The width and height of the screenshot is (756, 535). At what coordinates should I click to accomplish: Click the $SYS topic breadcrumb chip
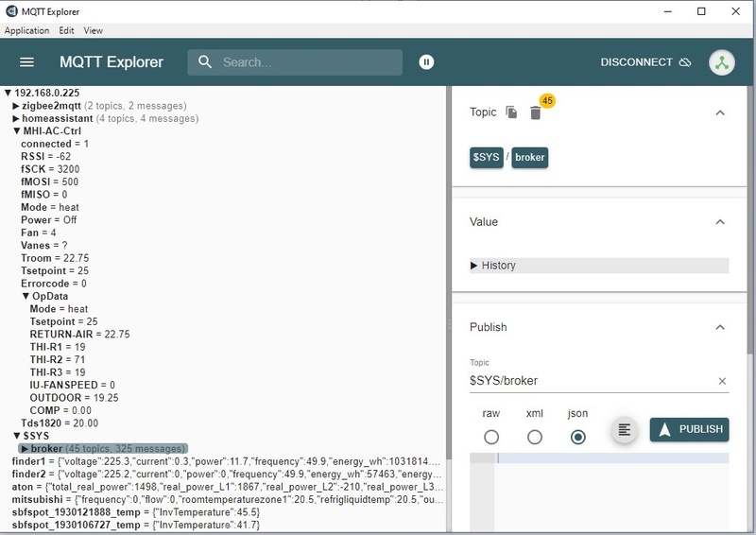point(486,157)
